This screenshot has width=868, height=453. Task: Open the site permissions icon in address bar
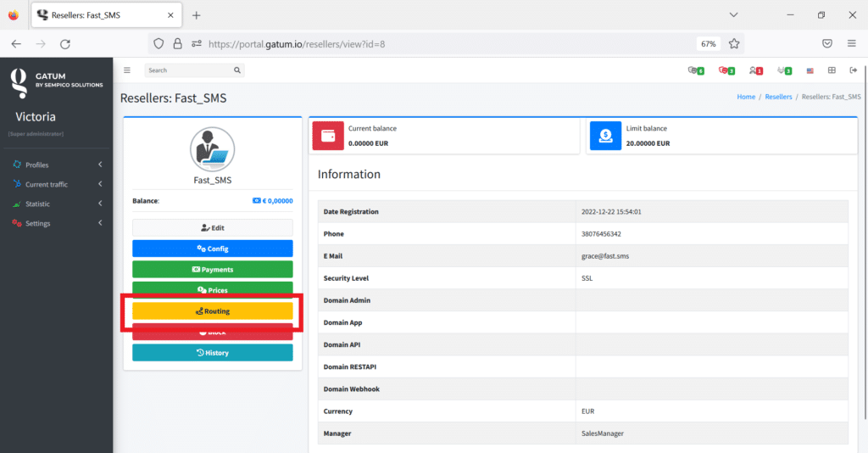[x=197, y=44]
